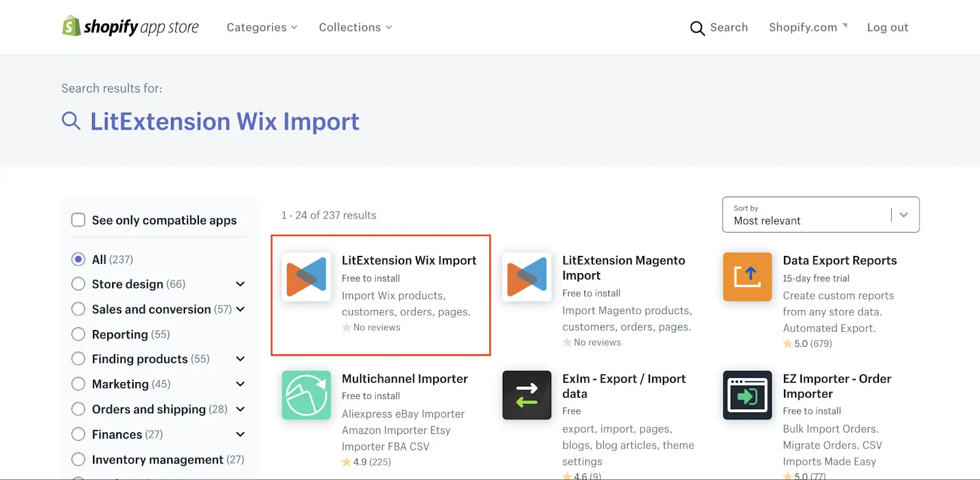The width and height of the screenshot is (980, 480).
Task: Select the Orders and shipping radio button
Action: 78,409
